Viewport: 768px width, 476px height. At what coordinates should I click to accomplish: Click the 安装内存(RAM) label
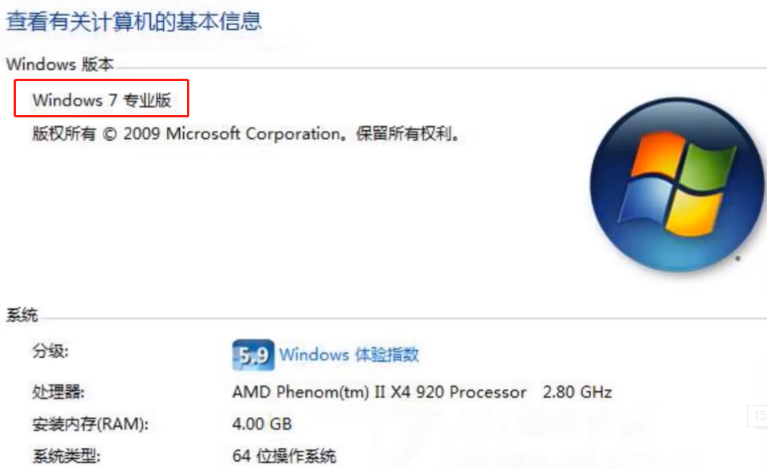pos(90,424)
